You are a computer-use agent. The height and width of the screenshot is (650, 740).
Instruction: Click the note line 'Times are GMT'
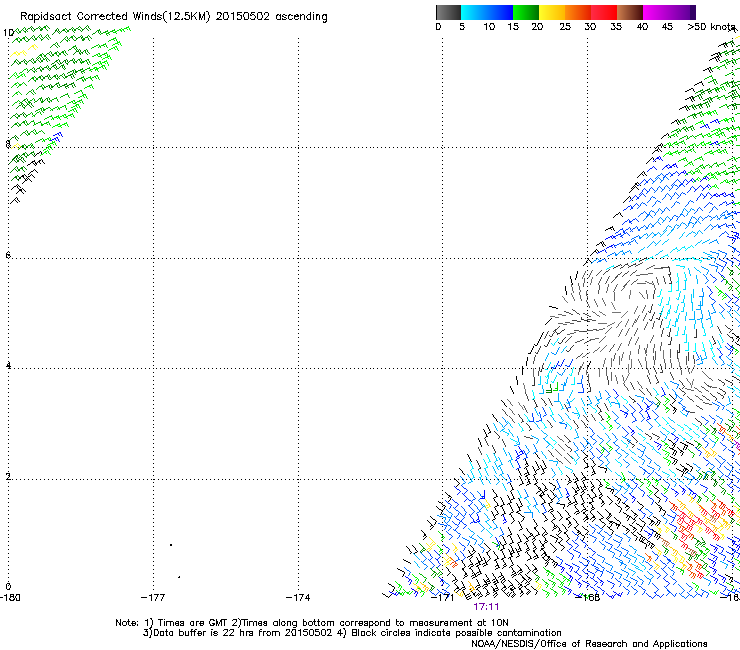[x=194, y=623]
